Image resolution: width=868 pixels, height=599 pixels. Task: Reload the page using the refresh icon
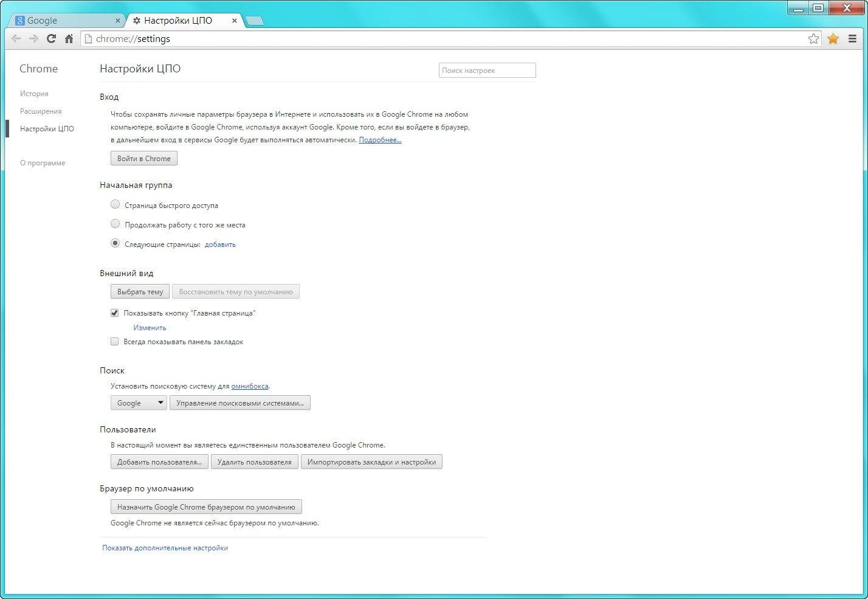[52, 39]
